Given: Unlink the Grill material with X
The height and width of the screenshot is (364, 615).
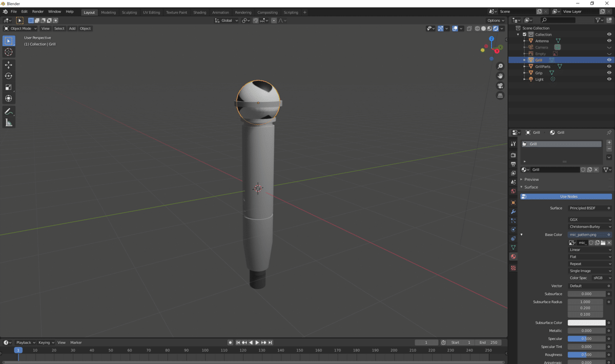Looking at the screenshot, I should [x=596, y=169].
